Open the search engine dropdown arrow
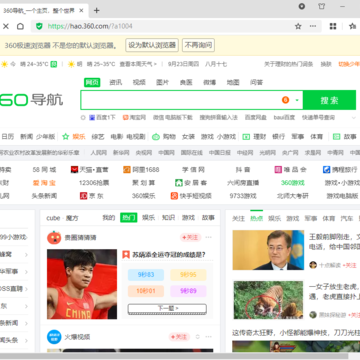 pyautogui.click(x=297, y=100)
